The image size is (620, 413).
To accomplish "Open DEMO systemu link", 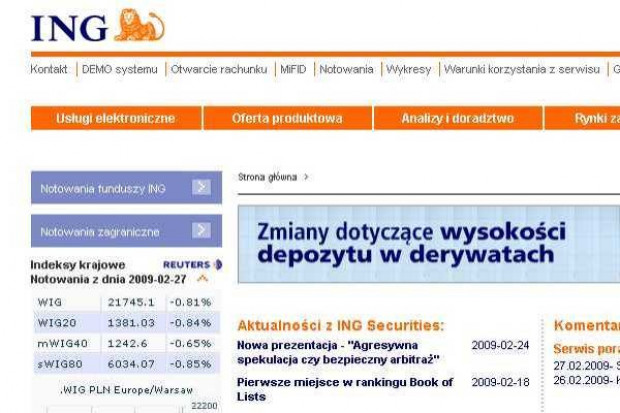I will [120, 69].
